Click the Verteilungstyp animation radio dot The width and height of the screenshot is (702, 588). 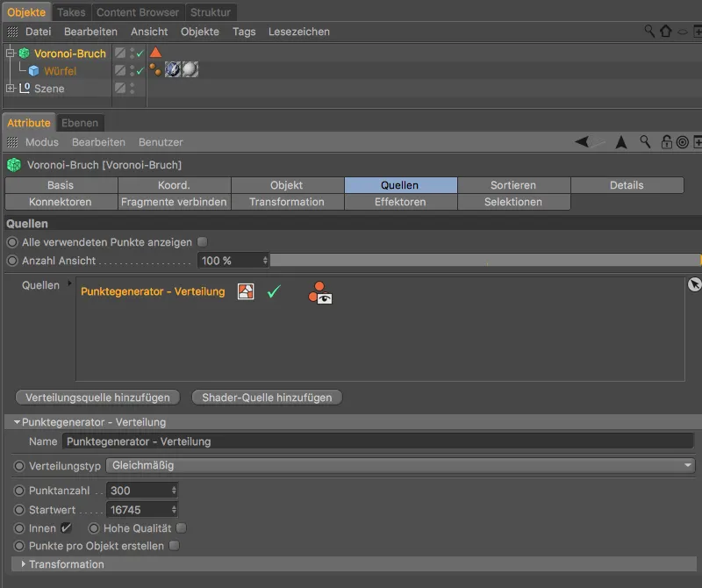tap(19, 466)
